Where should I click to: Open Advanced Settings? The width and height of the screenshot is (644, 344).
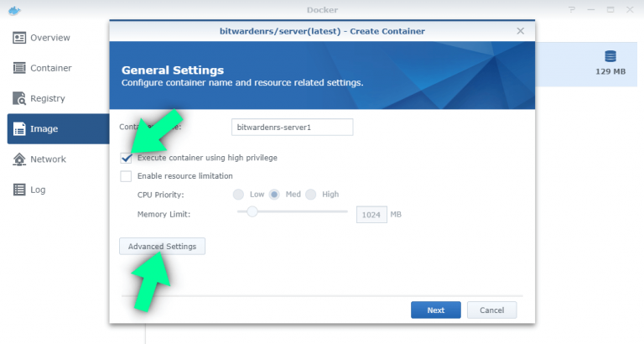tap(162, 246)
